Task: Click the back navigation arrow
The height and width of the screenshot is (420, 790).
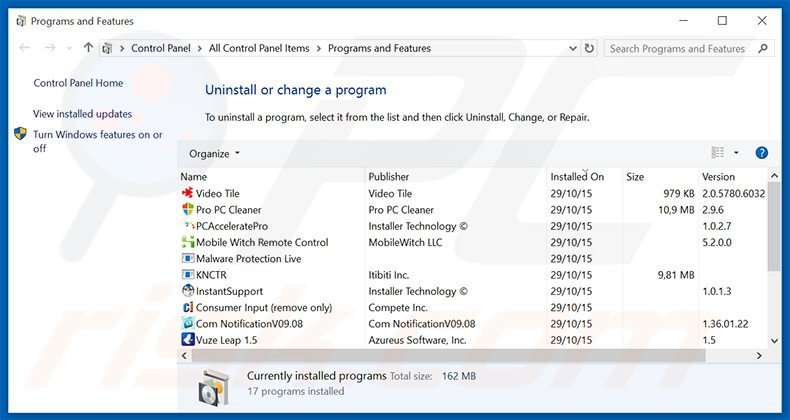Action: (24, 48)
